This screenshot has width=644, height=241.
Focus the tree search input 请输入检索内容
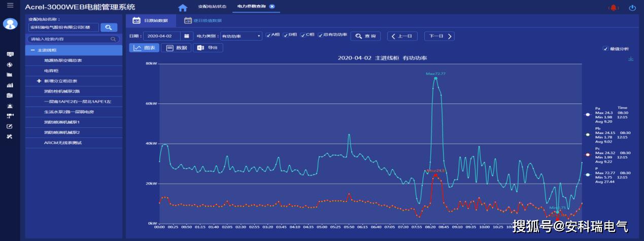coord(73,39)
